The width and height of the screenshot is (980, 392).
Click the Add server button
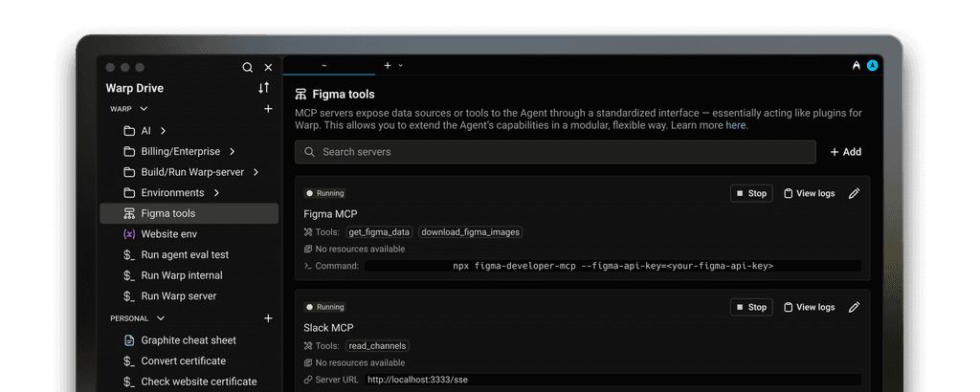click(x=846, y=152)
